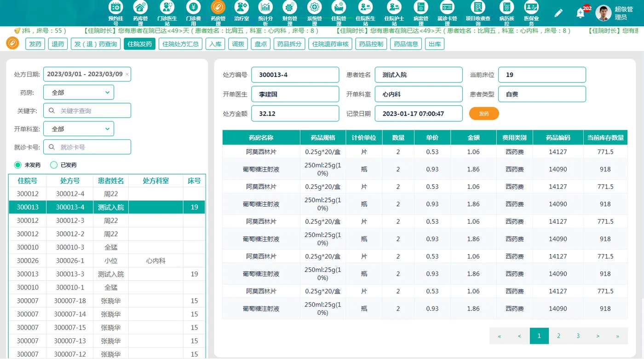Open the 预约挂号 module icon
Image resolution: width=644 pixels, height=359 pixels.
[115, 7]
